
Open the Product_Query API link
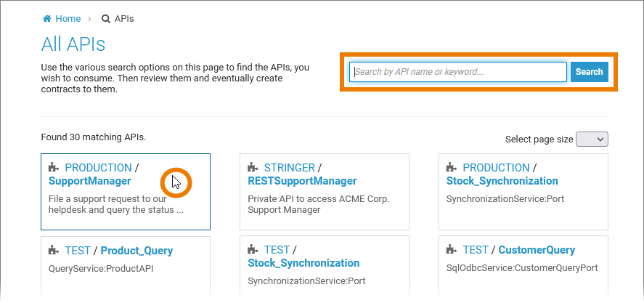coord(136,251)
